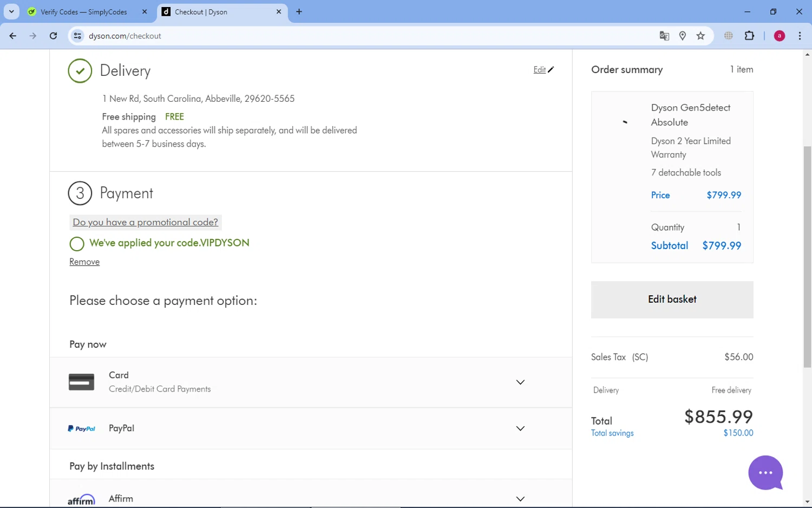The image size is (812, 508).
Task: Remove the applied promotional code
Action: coord(84,262)
